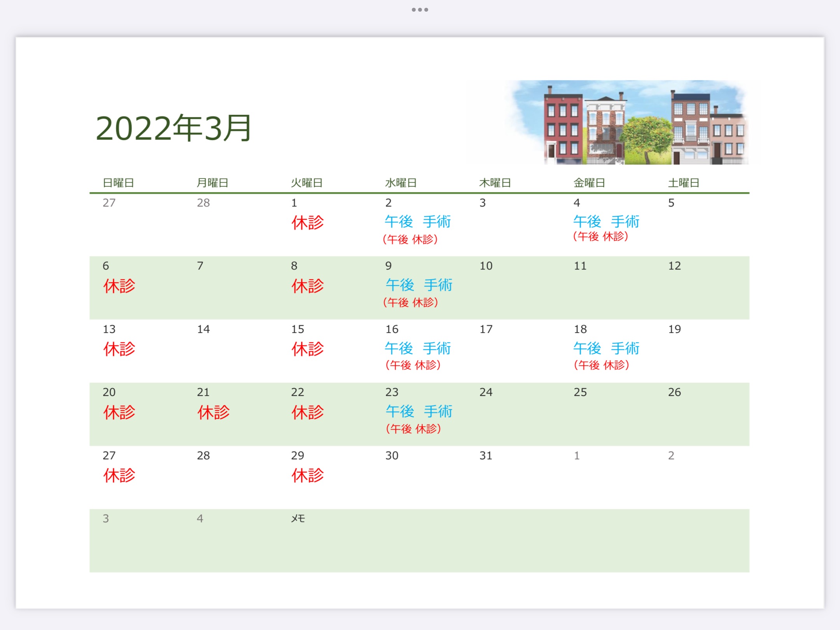Click the date number 11

(x=580, y=266)
